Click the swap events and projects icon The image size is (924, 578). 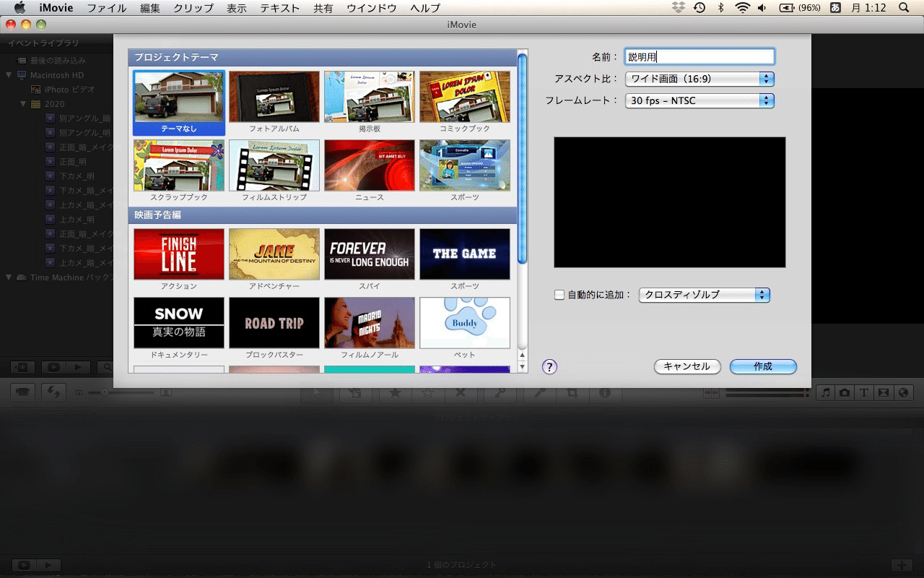coord(53,391)
